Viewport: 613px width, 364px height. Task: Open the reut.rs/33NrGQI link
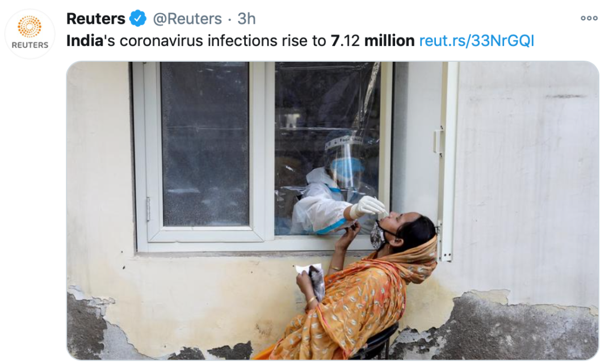click(476, 41)
